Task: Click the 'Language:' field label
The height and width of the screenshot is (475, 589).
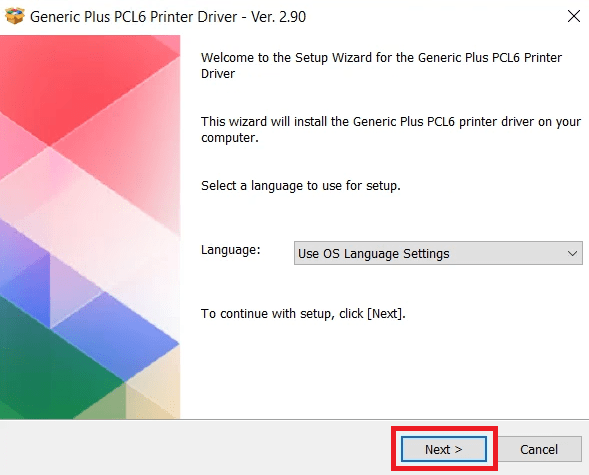Action: [x=231, y=250]
